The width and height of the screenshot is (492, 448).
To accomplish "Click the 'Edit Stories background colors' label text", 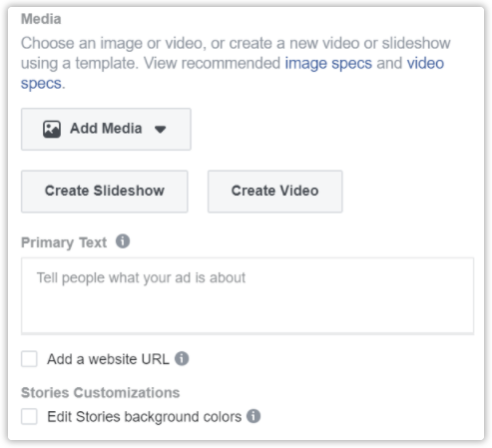I will pyautogui.click(x=145, y=417).
